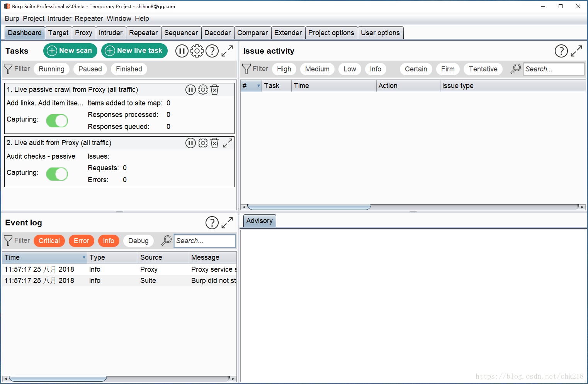Click the Issue activity Search field
The width and height of the screenshot is (588, 384).
[554, 69]
